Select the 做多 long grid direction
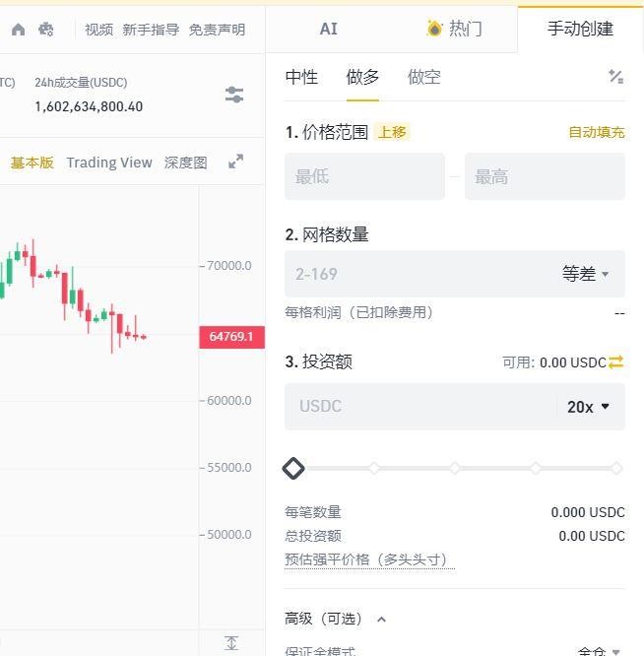The image size is (644, 656). click(x=362, y=77)
